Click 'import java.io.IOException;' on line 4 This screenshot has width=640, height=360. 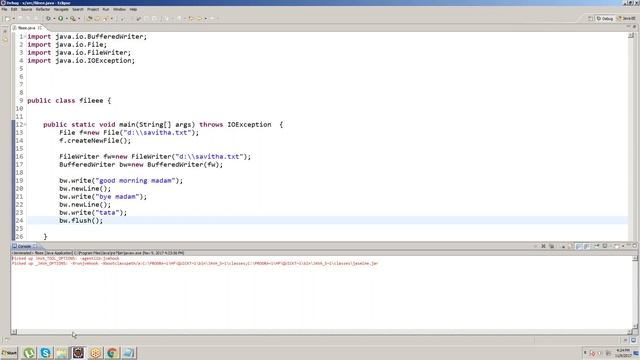(81, 60)
